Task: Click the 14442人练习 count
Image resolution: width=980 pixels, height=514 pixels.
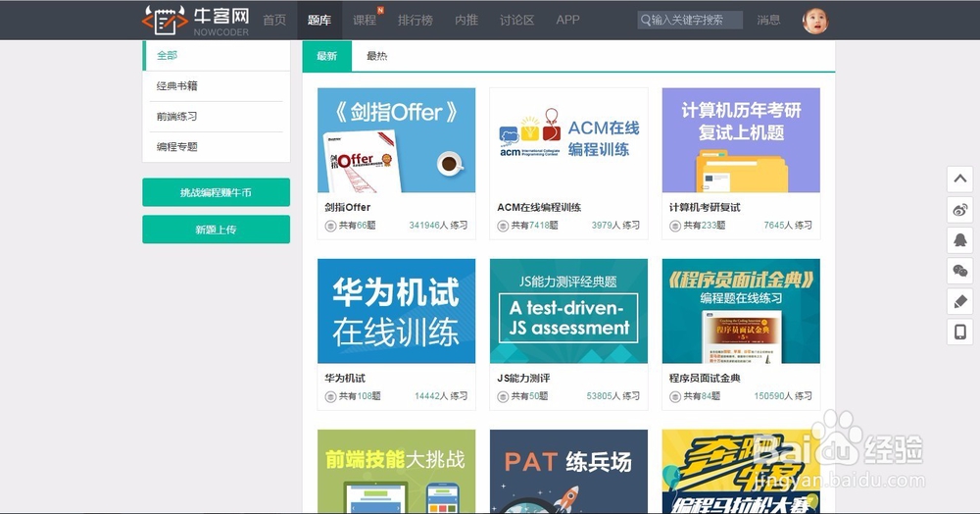Action: click(x=441, y=396)
